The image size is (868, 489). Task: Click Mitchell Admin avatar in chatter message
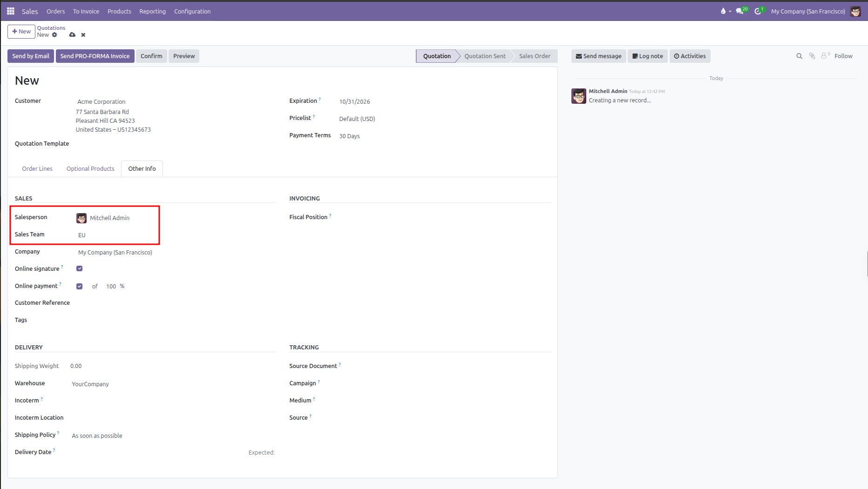[579, 96]
